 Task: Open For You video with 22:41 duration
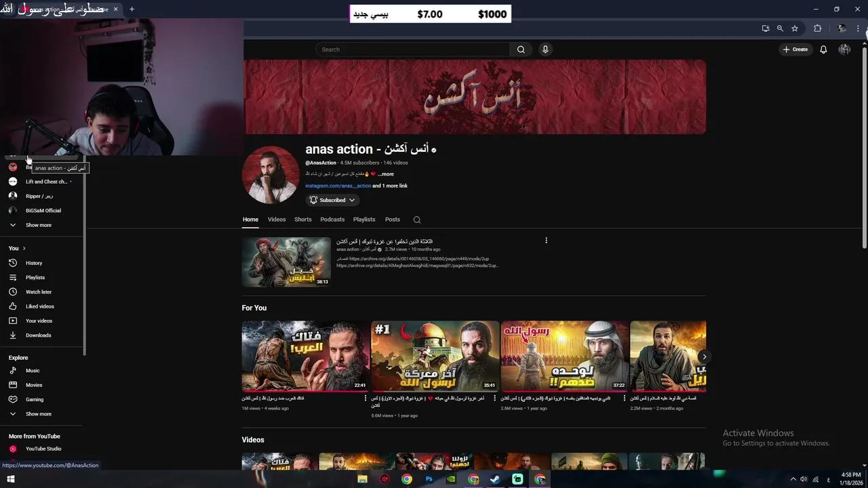pyautogui.click(x=305, y=356)
